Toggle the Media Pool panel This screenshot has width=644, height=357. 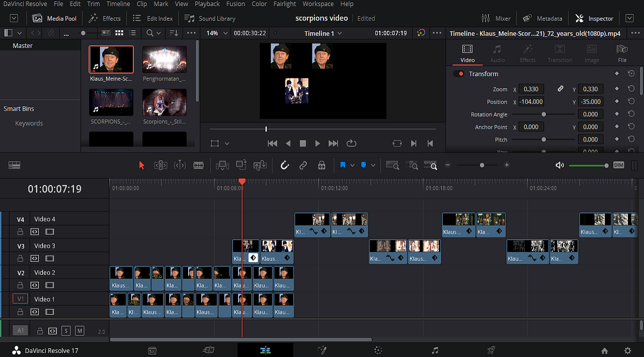pyautogui.click(x=54, y=18)
